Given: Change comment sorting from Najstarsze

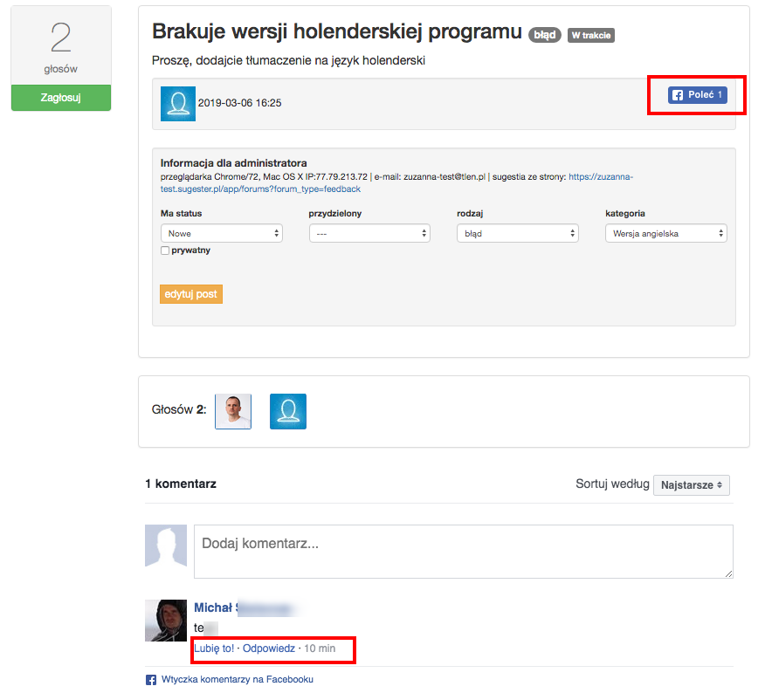Looking at the screenshot, I should click(691, 484).
